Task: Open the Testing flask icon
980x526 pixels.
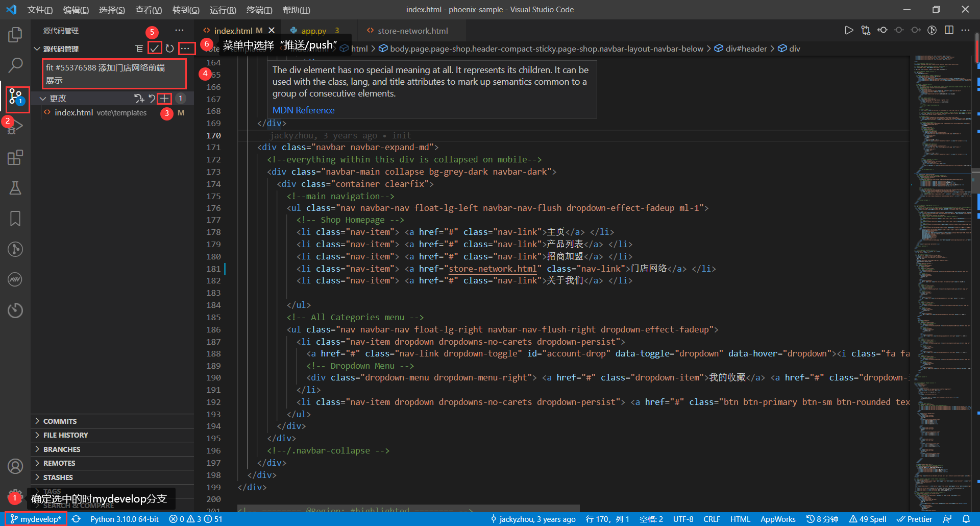Action: click(x=15, y=188)
